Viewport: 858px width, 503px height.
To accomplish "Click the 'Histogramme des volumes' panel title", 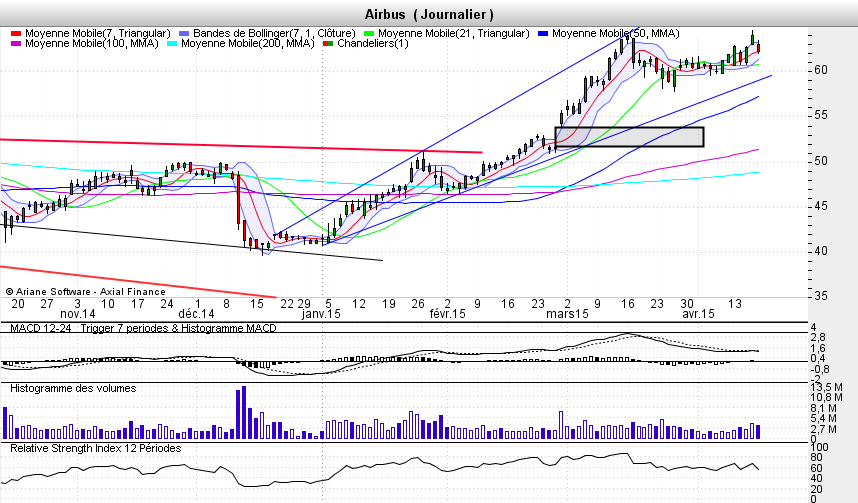I will tap(73, 388).
